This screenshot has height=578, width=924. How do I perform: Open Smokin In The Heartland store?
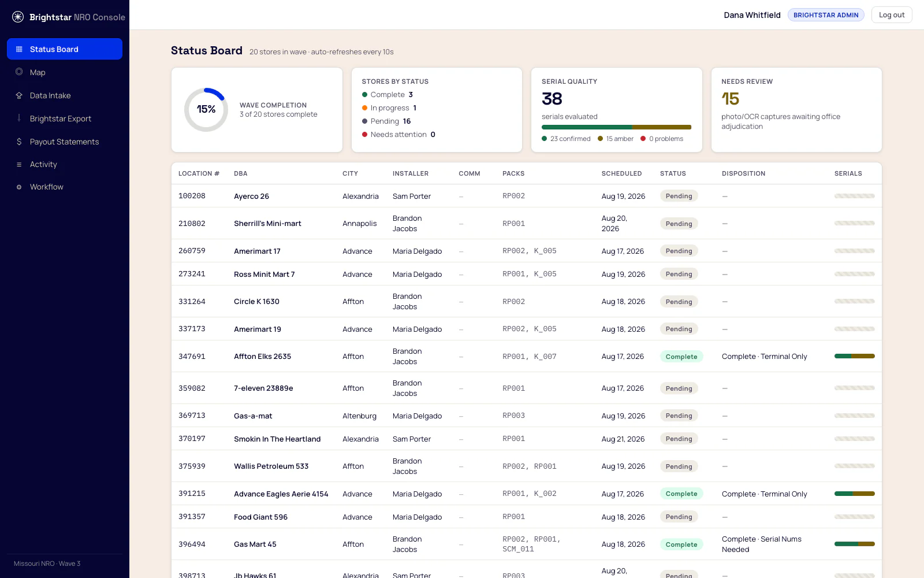277,439
